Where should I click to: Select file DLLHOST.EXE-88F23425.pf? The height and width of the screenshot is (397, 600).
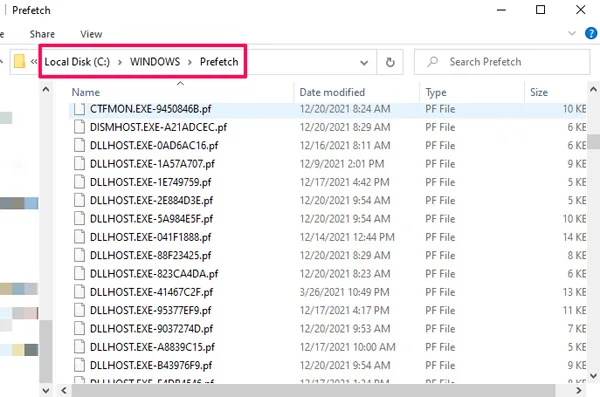pyautogui.click(x=328, y=255)
